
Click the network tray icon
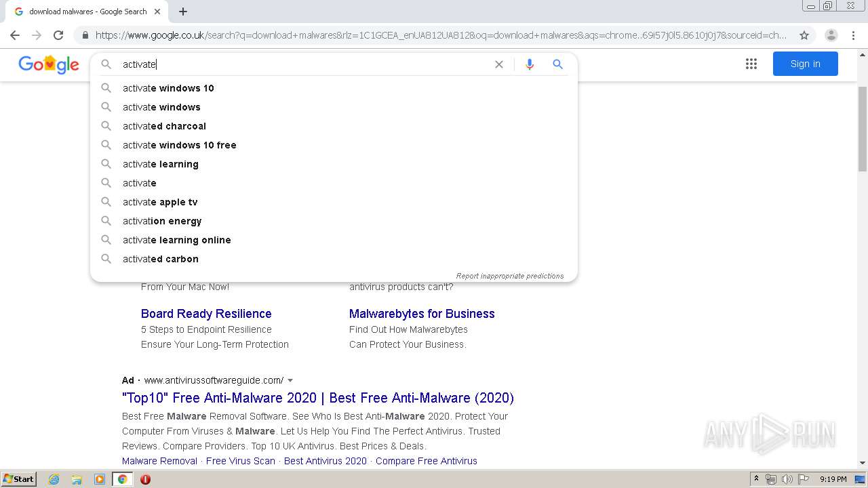click(x=771, y=479)
